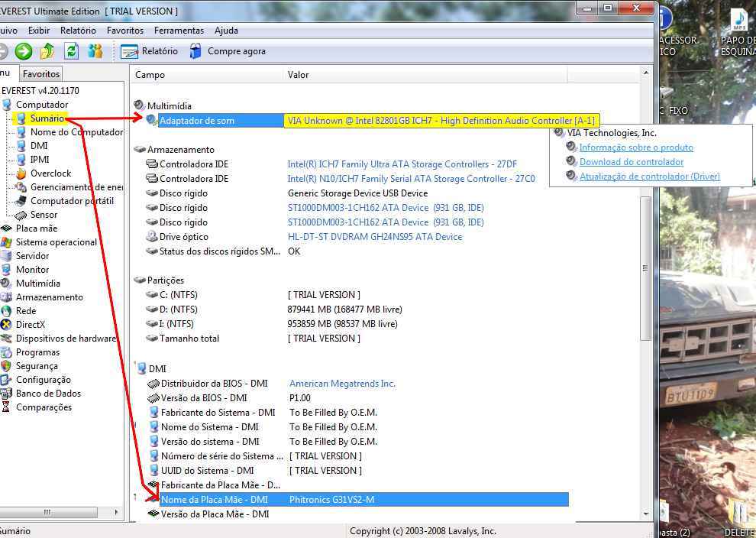Select the D: (NTFS) partition row
756x538 pixels.
[x=357, y=310]
